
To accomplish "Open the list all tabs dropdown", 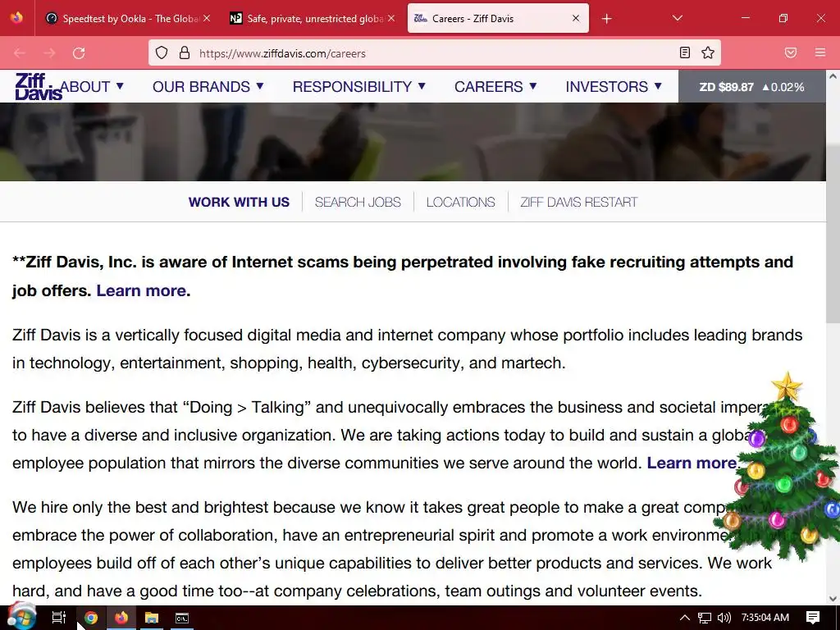I will [677, 18].
